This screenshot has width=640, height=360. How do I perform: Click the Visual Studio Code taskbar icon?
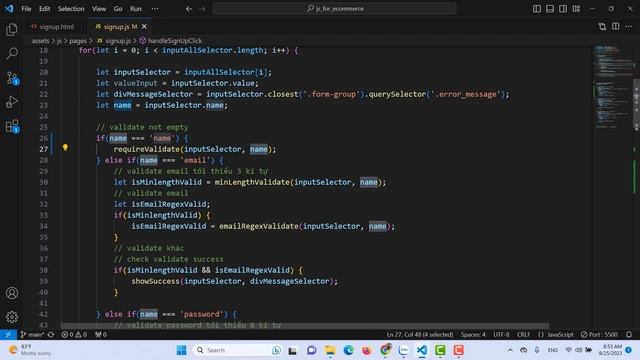point(422,350)
